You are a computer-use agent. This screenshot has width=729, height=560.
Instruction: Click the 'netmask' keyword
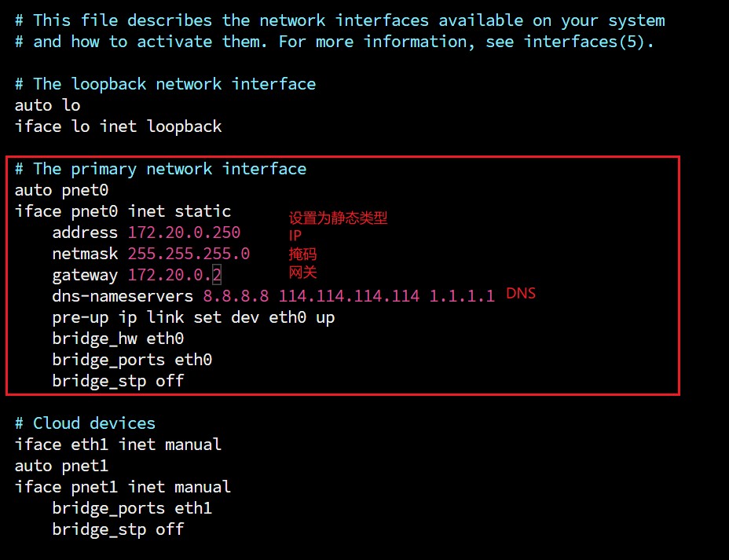[x=85, y=254]
